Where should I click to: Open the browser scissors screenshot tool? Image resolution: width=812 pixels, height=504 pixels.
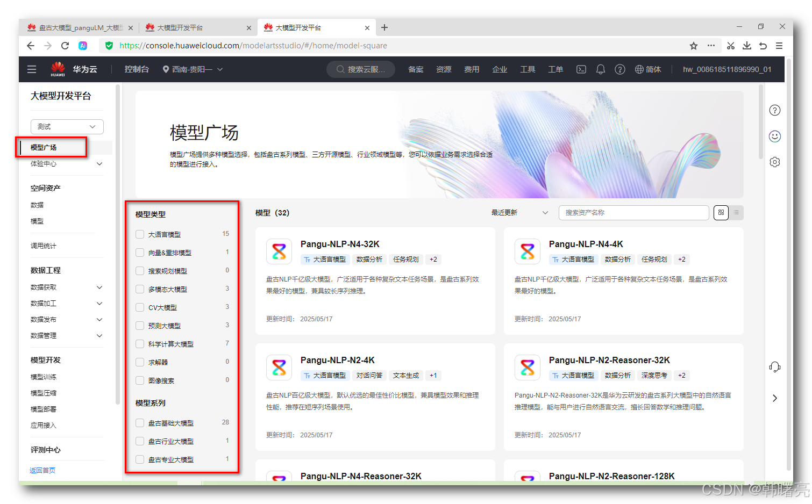730,46
